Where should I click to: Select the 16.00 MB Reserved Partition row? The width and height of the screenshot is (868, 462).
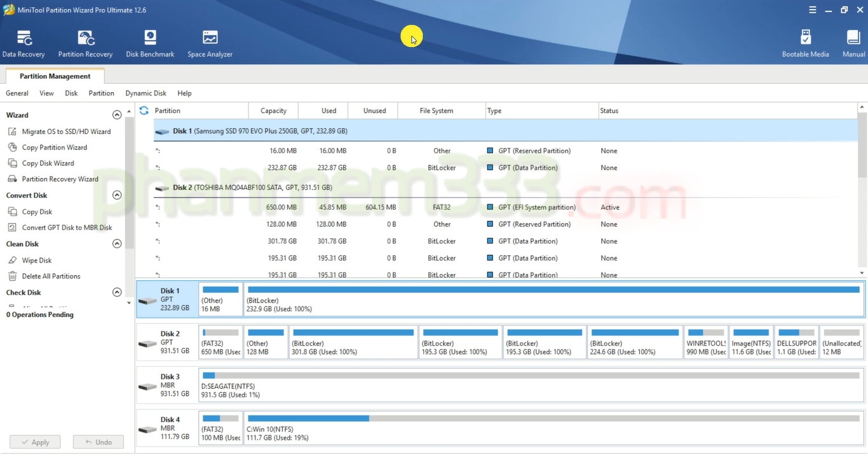point(505,151)
